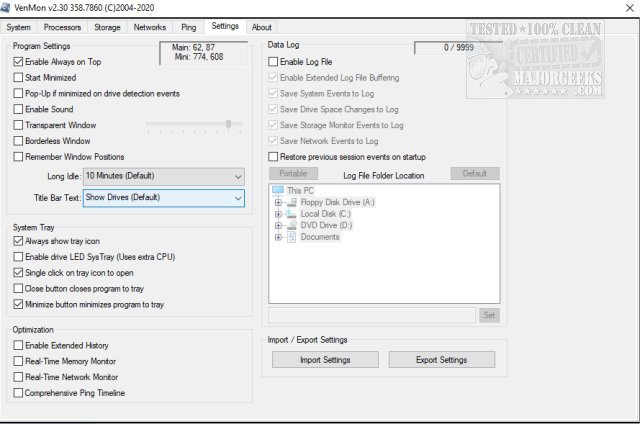This screenshot has height=424, width=640.
Task: Enable Pop-Up if minimized on drive detection
Action: point(18,93)
